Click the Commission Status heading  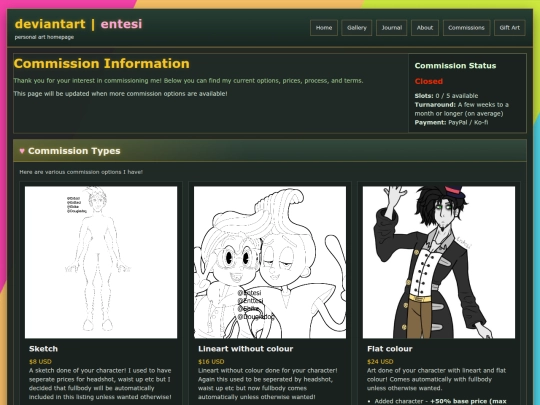[x=455, y=66]
